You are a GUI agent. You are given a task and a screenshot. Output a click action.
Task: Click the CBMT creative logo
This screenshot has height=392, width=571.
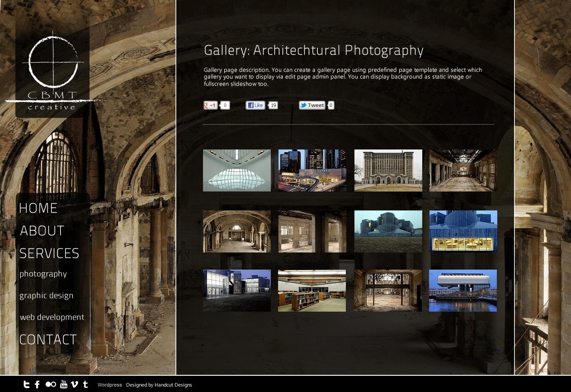point(52,71)
